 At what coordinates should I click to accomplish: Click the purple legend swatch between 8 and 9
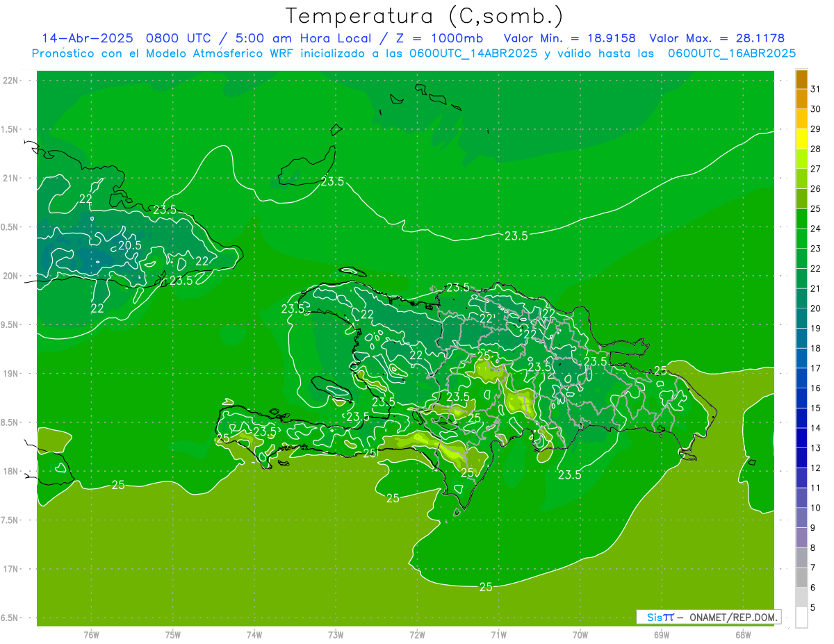[801, 538]
